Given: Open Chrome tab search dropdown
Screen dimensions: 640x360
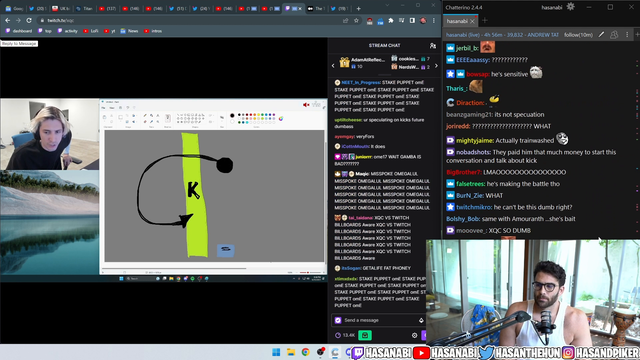Looking at the screenshot, I should pos(387,5).
